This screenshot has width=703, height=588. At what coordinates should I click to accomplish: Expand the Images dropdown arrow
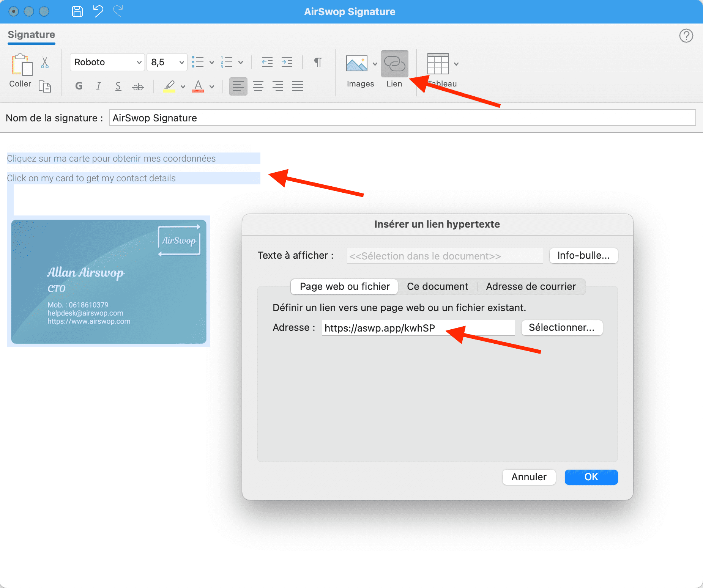(375, 64)
